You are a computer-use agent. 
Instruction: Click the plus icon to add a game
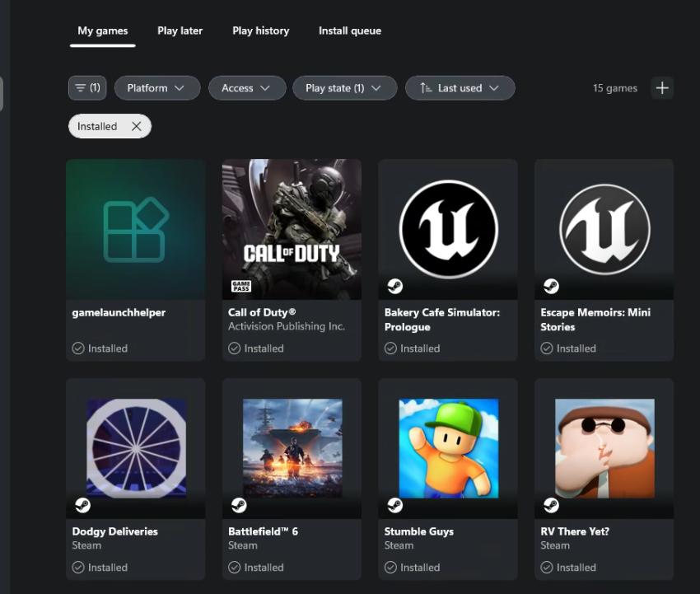tap(662, 88)
